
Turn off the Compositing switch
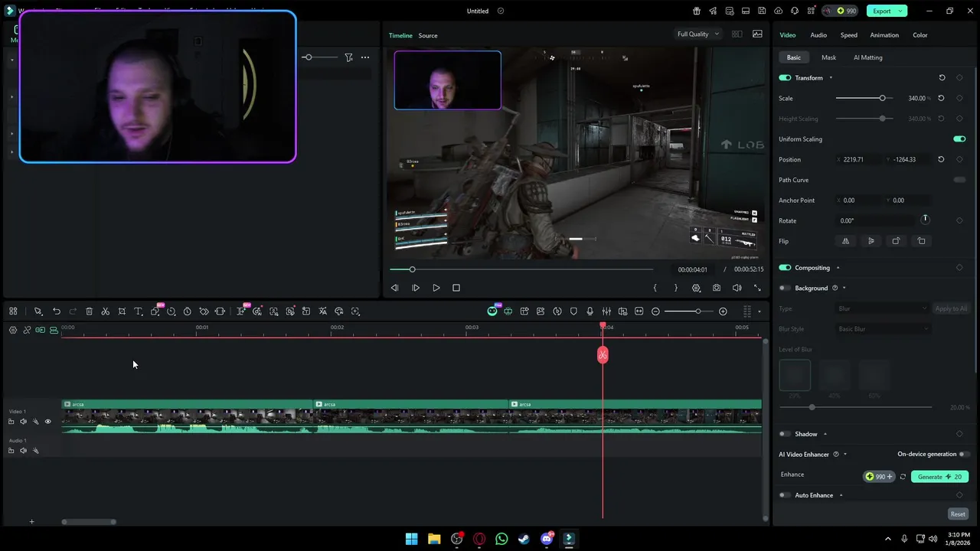[785, 268]
